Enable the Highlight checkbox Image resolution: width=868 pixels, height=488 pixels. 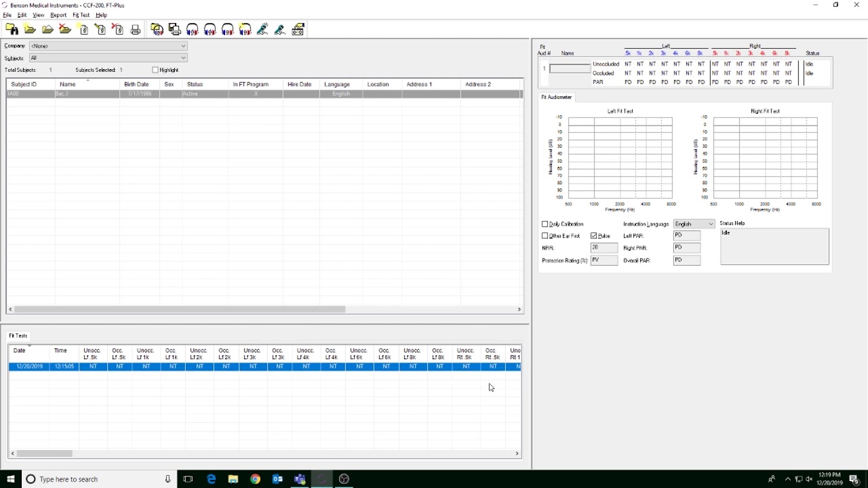pyautogui.click(x=155, y=70)
